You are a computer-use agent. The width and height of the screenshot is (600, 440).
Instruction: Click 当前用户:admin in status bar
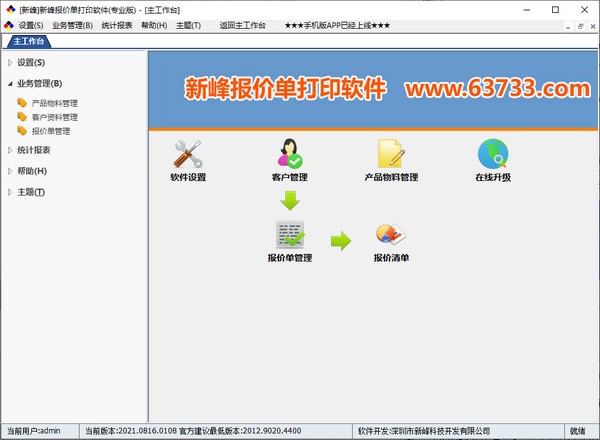[34, 431]
